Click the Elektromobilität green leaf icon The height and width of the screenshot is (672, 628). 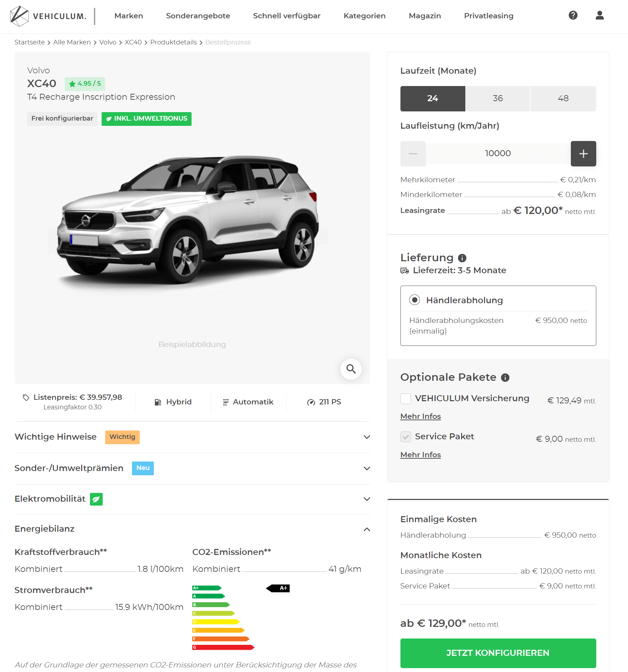click(96, 499)
